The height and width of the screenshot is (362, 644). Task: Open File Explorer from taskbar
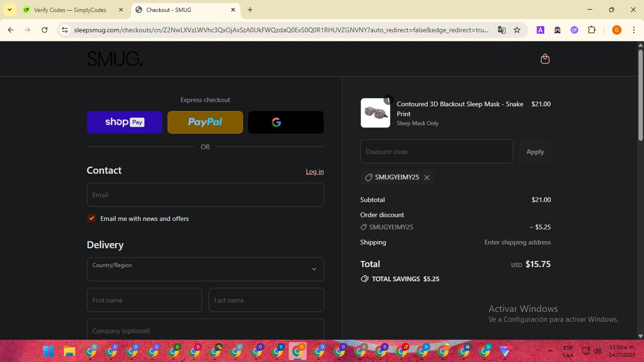point(70,352)
